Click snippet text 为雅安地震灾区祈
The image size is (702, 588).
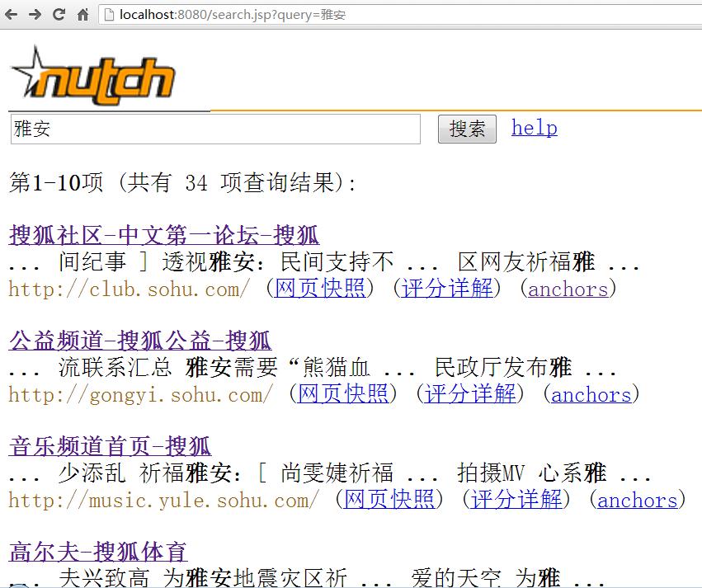255,577
